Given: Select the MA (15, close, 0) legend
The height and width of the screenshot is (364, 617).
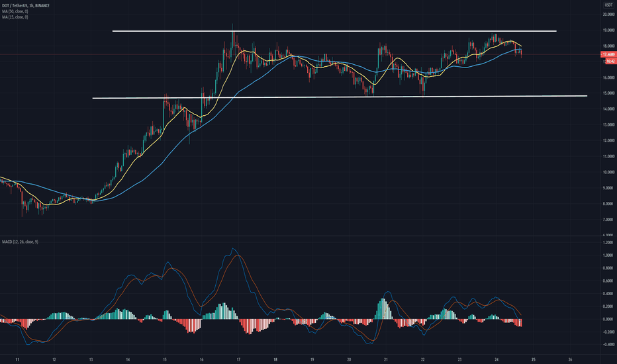Looking at the screenshot, I should pyautogui.click(x=15, y=17).
